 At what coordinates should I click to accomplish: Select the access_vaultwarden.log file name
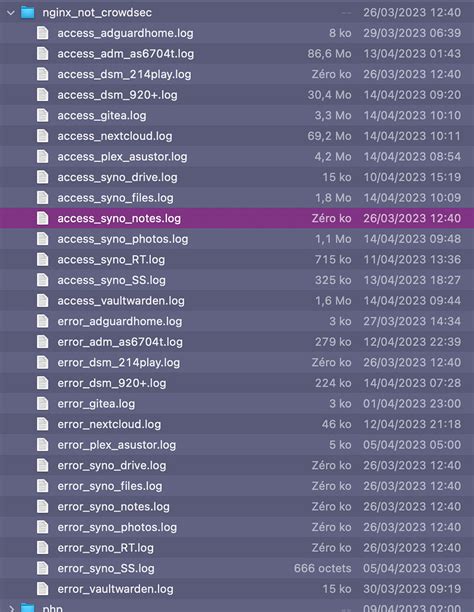click(121, 301)
